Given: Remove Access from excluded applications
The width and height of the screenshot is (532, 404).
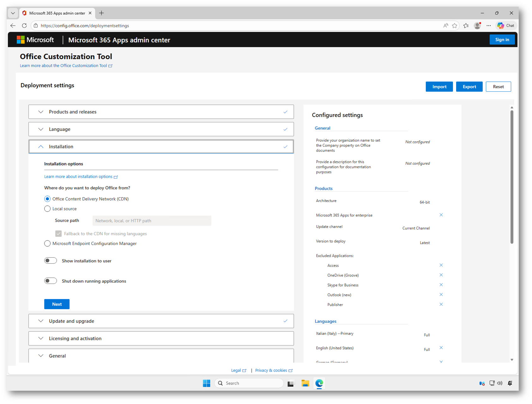Looking at the screenshot, I should 441,265.
